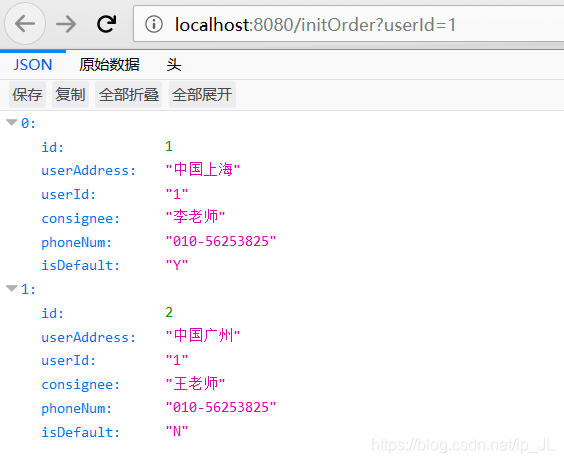Switch to the 头 tab
Viewport: 564px width, 463px height.
pos(174,65)
